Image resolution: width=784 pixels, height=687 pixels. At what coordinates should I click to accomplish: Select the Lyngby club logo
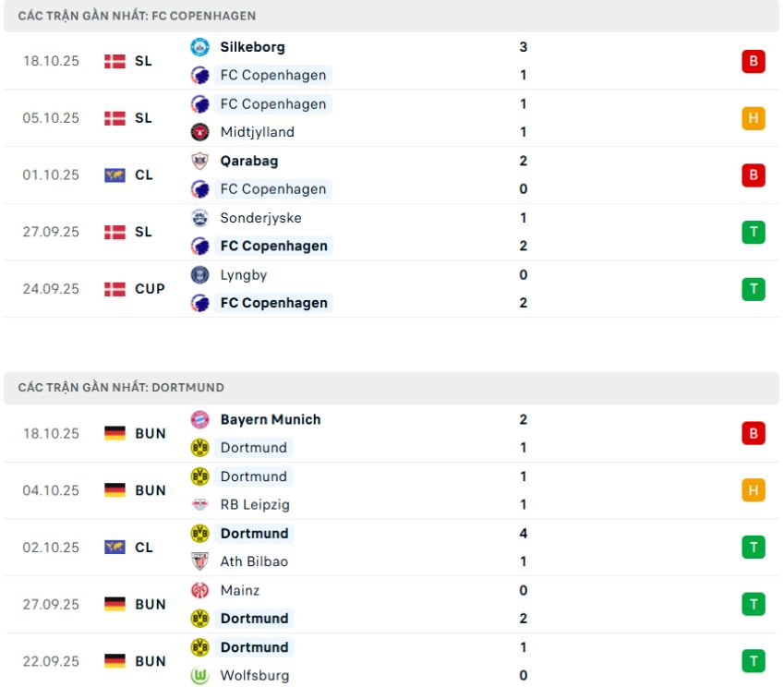199,274
